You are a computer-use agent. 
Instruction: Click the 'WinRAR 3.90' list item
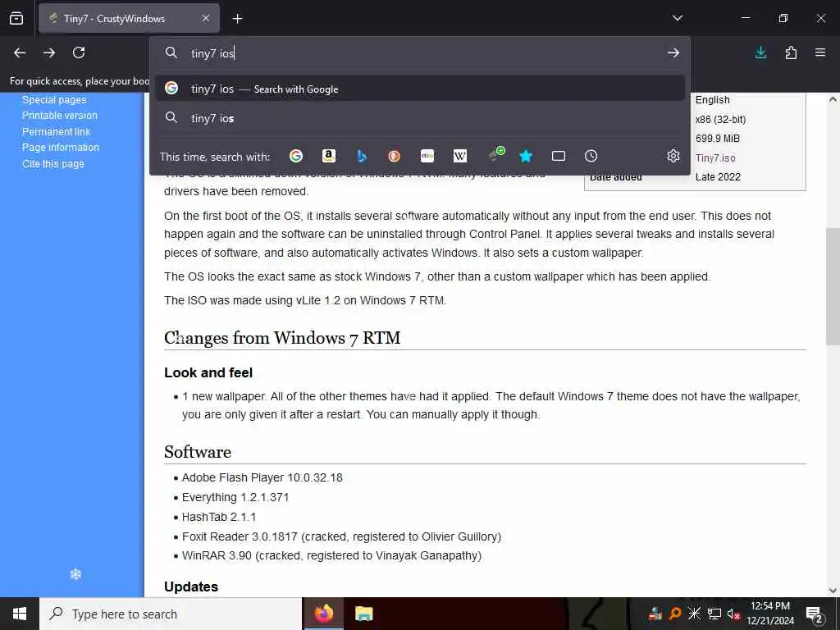(331, 555)
